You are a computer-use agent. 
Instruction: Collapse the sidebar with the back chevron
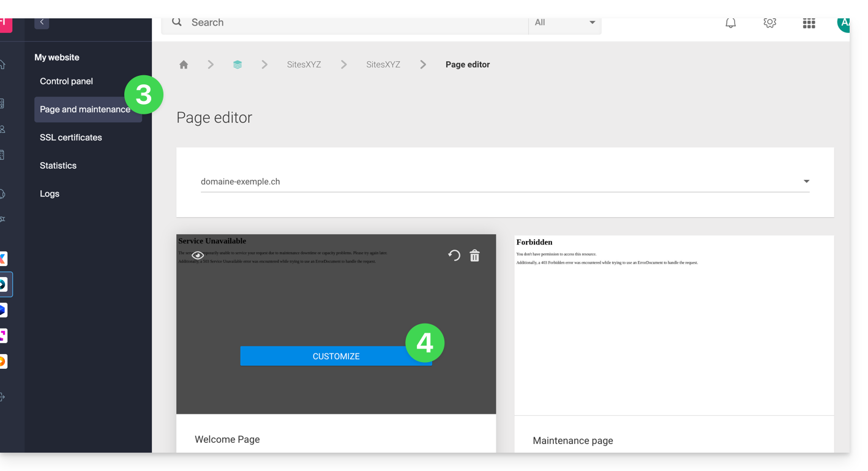42,23
